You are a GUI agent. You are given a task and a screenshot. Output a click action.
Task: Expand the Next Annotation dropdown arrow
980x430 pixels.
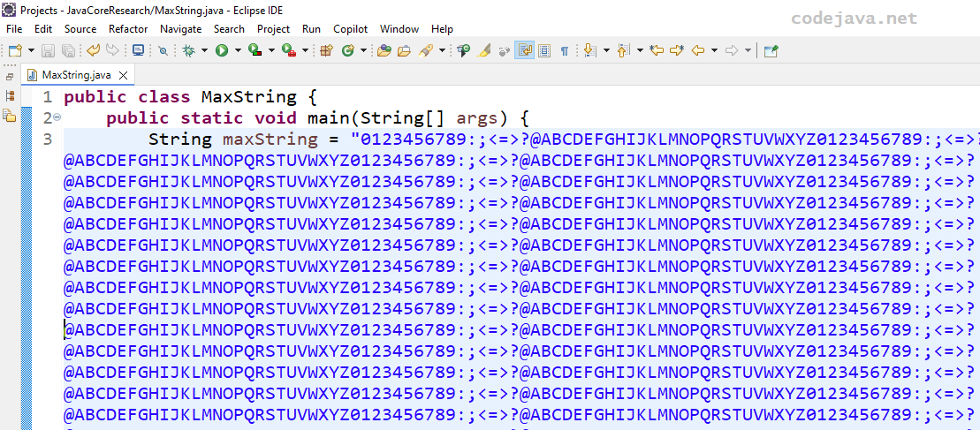click(605, 50)
